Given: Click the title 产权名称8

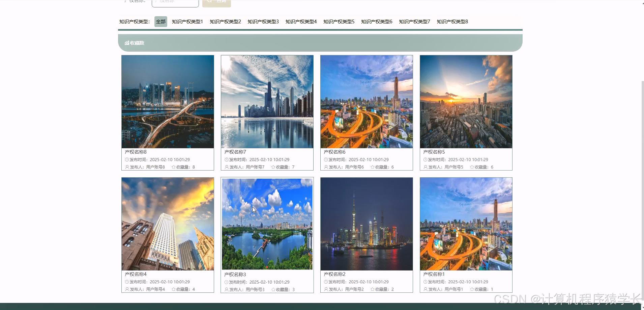Looking at the screenshot, I should (x=136, y=152).
